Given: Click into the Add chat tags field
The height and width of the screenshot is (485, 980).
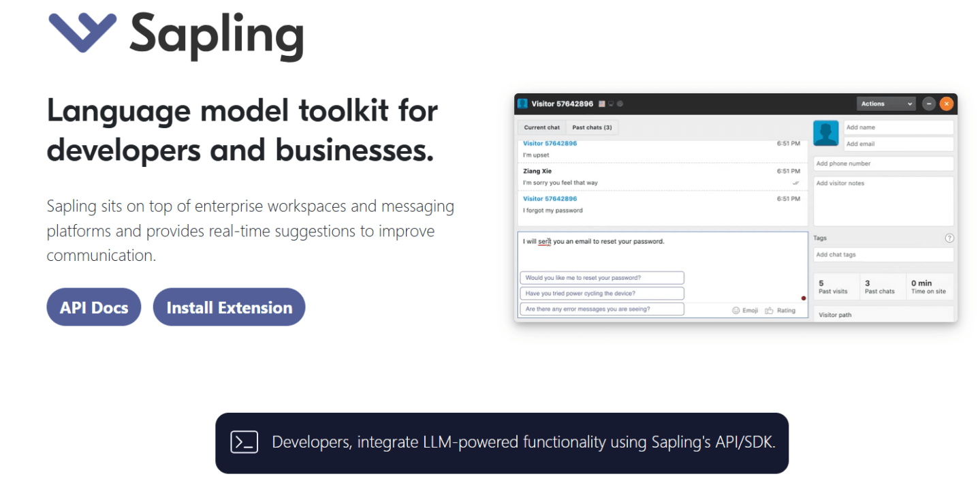Looking at the screenshot, I should click(883, 254).
